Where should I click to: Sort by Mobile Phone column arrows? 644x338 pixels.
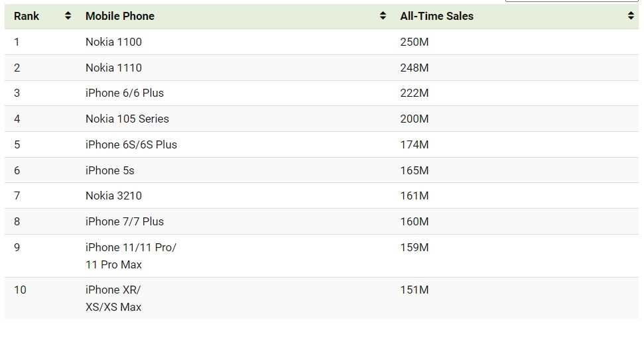(x=383, y=16)
